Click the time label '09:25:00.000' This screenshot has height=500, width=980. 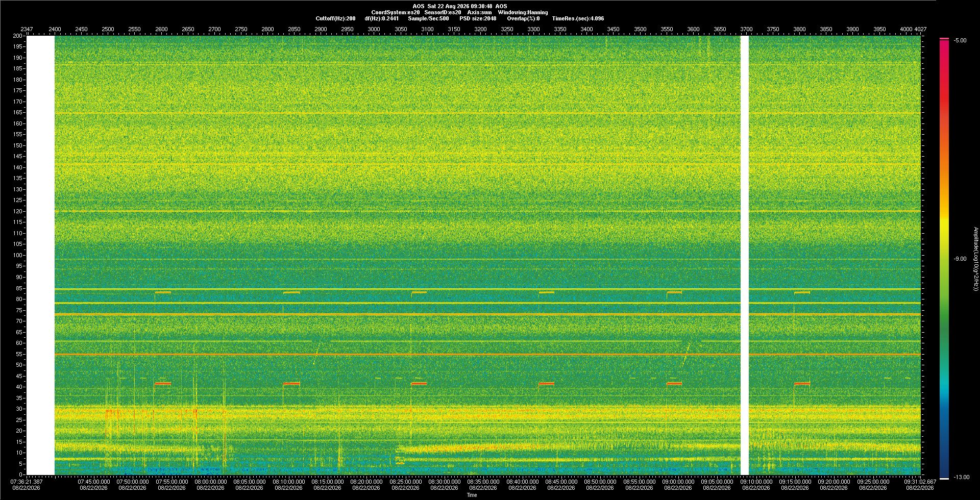coord(873,481)
